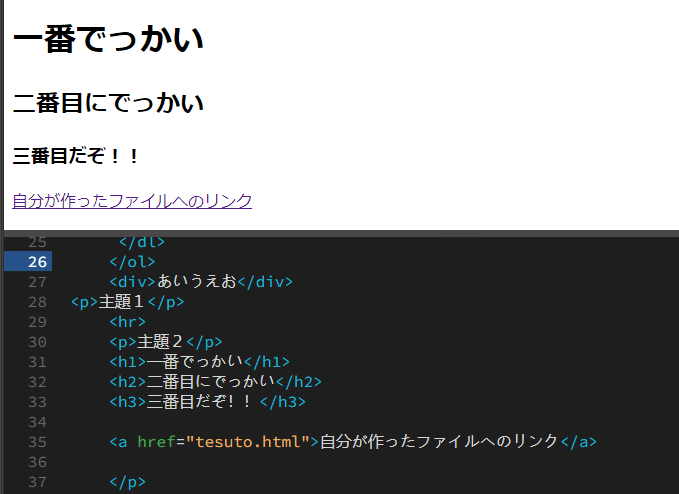Place cursor in the <h1>一番でっかい</h1> code line
Image resolution: width=679 pixels, height=494 pixels.
click(x=199, y=362)
